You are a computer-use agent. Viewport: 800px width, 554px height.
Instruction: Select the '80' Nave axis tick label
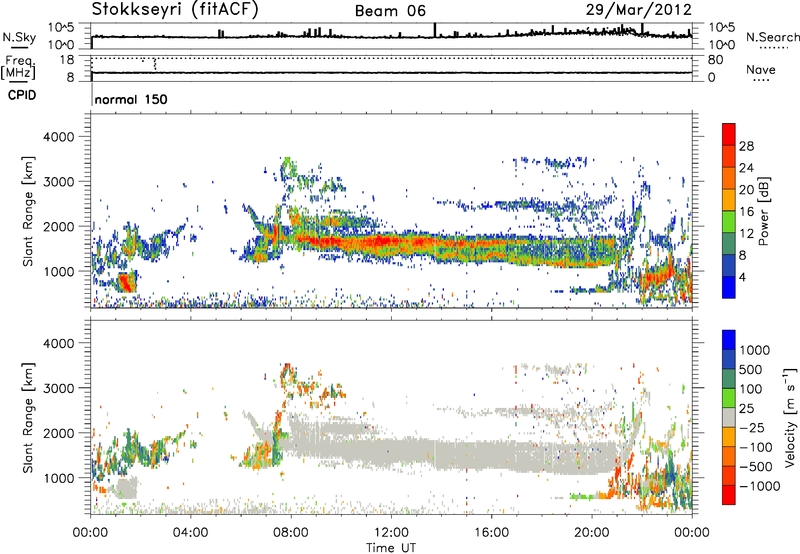pos(715,60)
